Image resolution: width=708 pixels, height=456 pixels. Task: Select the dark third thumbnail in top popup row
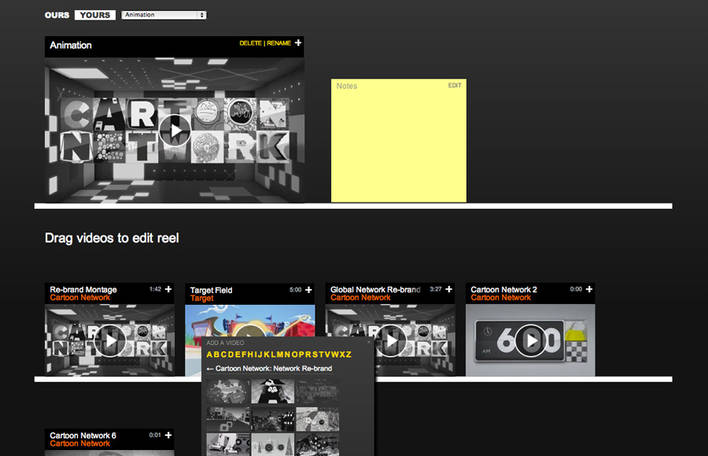tap(317, 391)
